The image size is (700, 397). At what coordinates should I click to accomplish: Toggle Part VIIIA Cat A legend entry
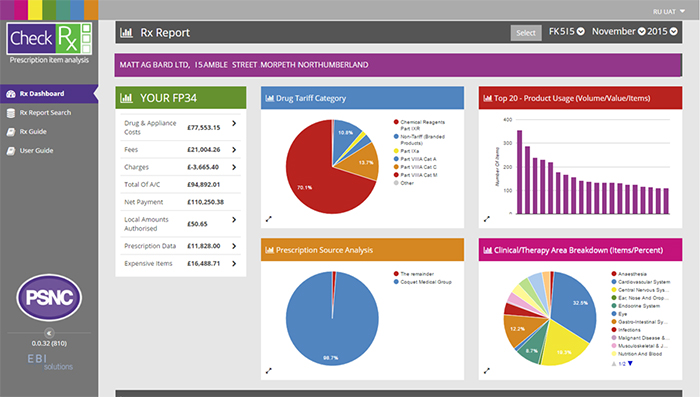415,159
